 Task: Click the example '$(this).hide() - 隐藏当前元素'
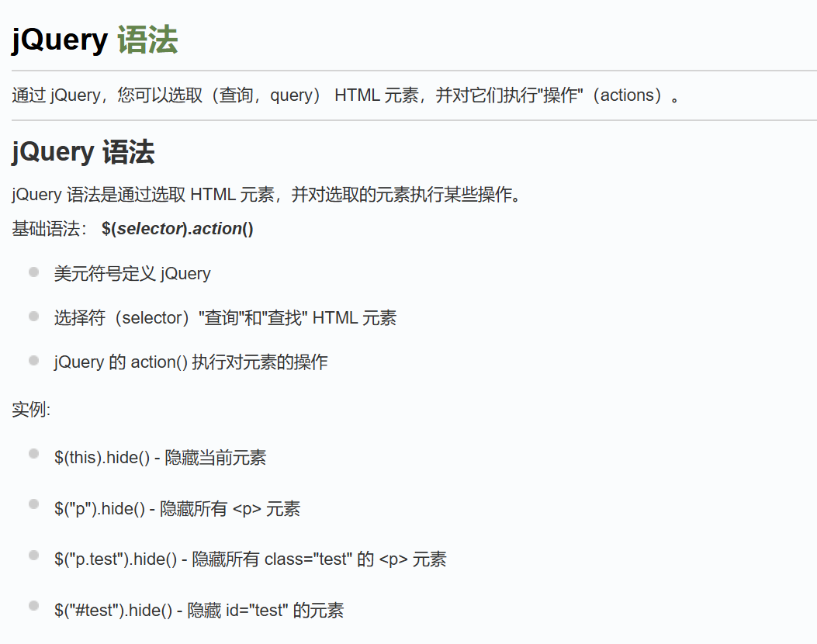[160, 458]
